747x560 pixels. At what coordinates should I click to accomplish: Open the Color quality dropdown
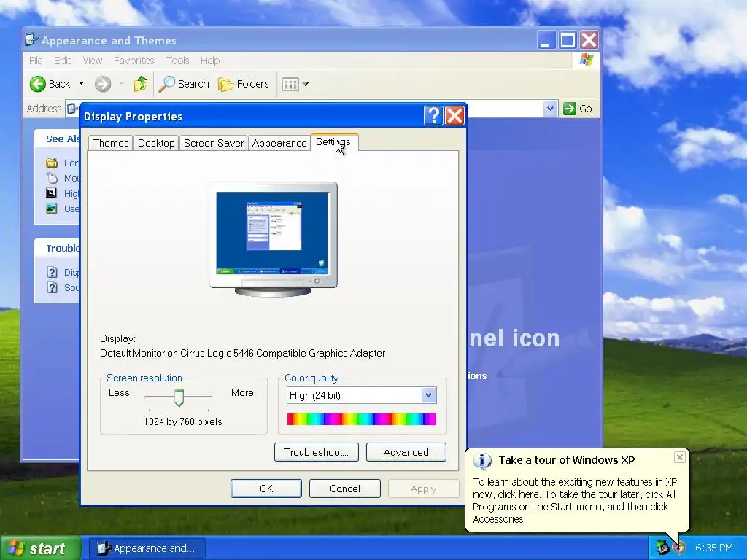pyautogui.click(x=428, y=395)
